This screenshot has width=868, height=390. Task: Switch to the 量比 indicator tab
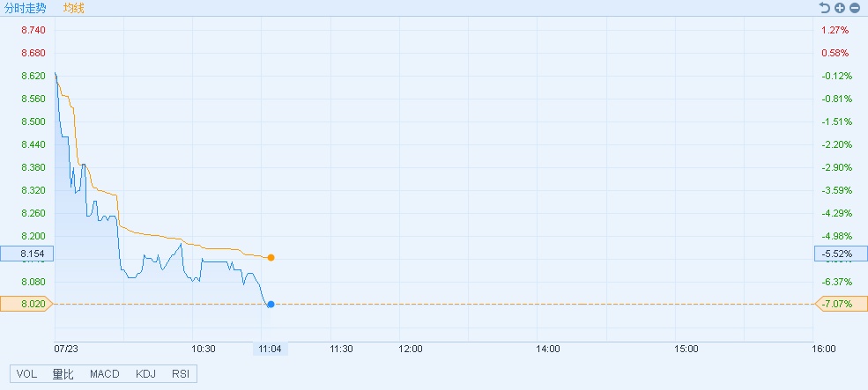pyautogui.click(x=64, y=374)
